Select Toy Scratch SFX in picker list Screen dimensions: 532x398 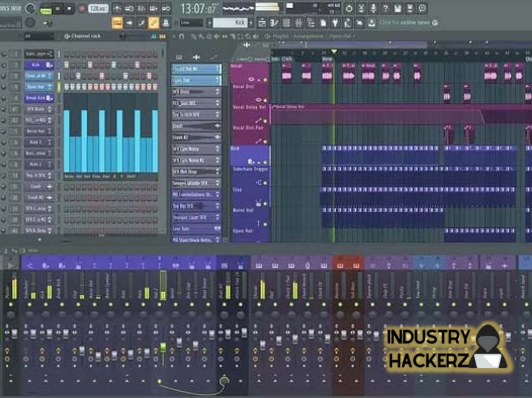point(196,115)
